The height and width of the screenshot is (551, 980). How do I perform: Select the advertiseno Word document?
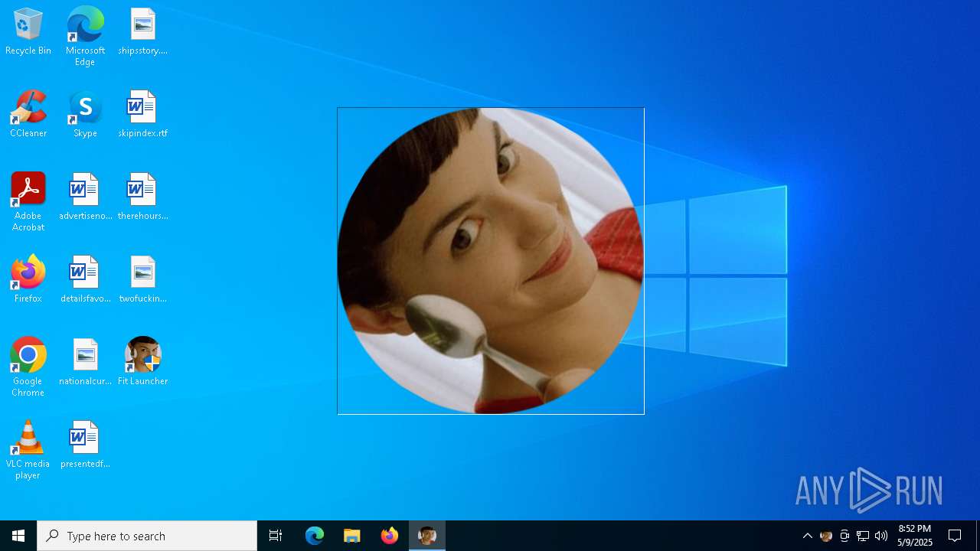(x=85, y=197)
